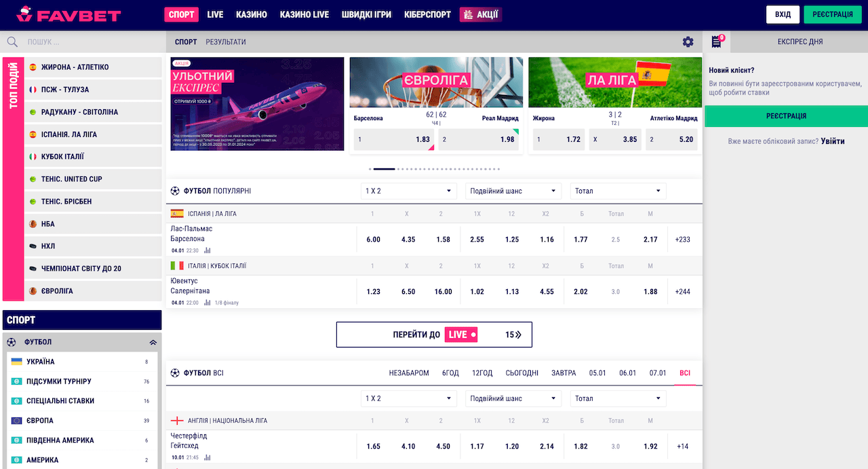Click the search magnifier icon
Image resolution: width=868 pixels, height=469 pixels.
tap(12, 42)
